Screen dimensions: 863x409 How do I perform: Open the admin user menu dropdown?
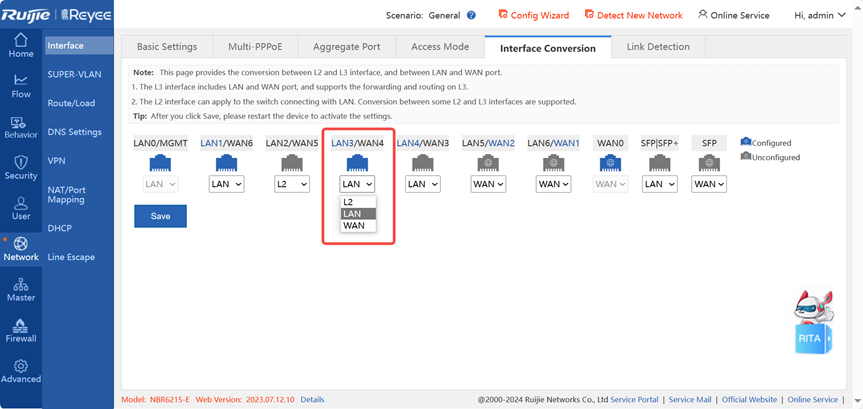824,16
